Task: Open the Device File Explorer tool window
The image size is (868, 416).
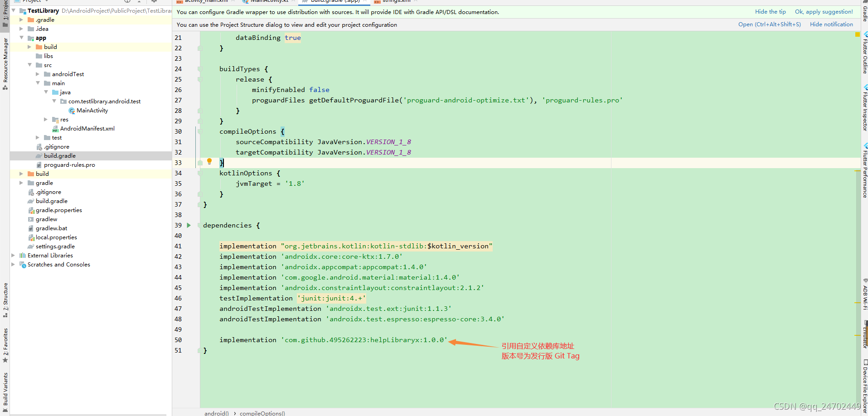Action: 864,386
